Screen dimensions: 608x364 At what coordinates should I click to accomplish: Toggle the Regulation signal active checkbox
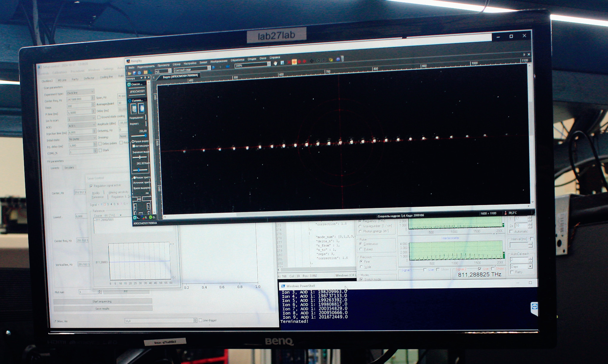pyautogui.click(x=91, y=186)
